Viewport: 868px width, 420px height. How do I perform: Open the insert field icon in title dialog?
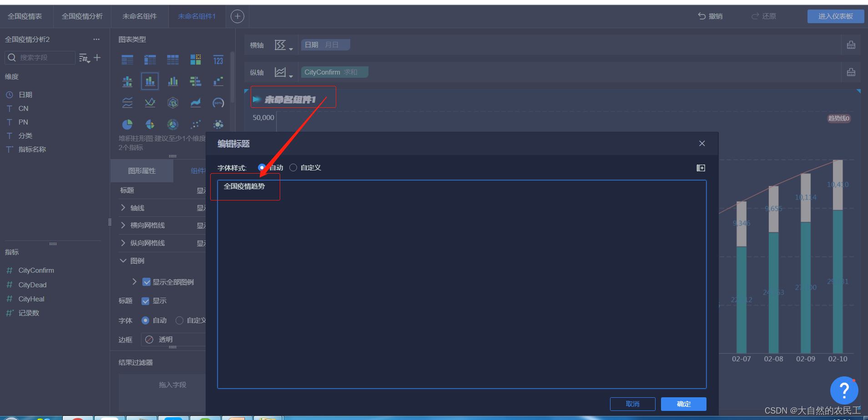click(701, 168)
